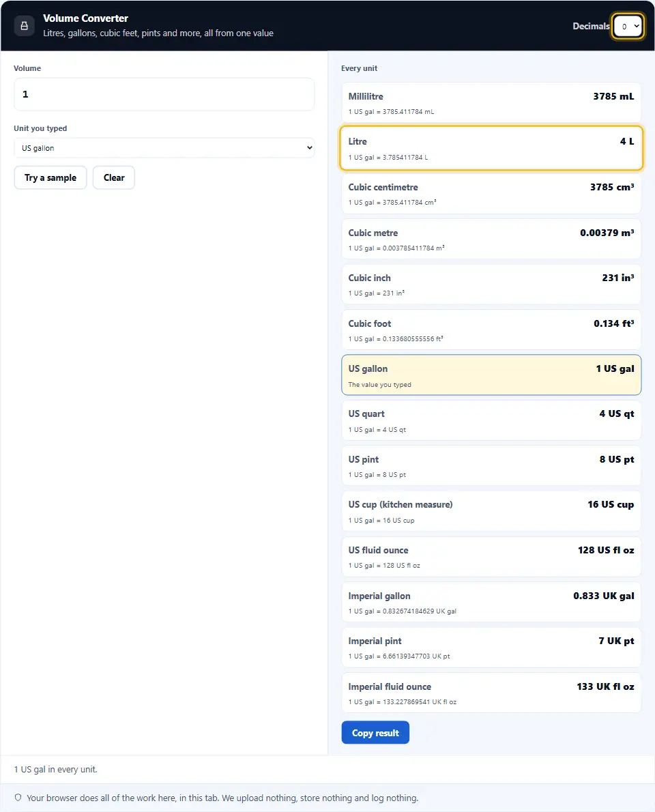Viewport: 655px width, 812px height.
Task: Choose the Cubic inch result card
Action: (491, 285)
